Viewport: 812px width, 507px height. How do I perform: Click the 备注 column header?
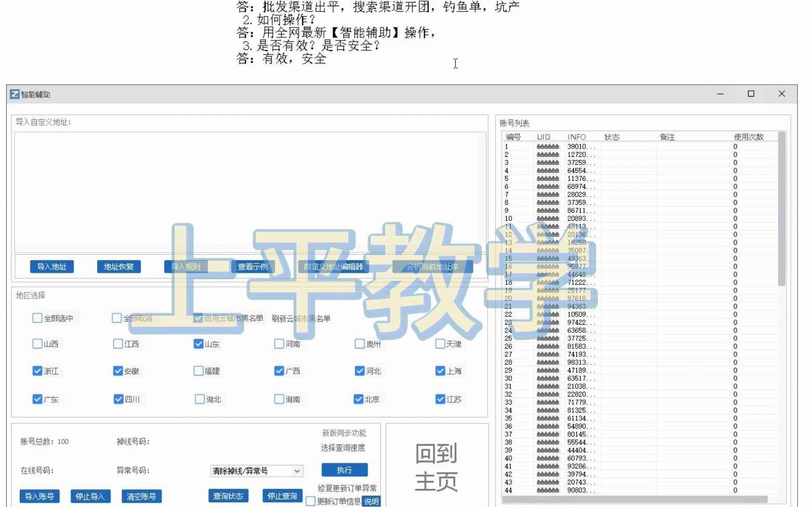[x=667, y=137]
